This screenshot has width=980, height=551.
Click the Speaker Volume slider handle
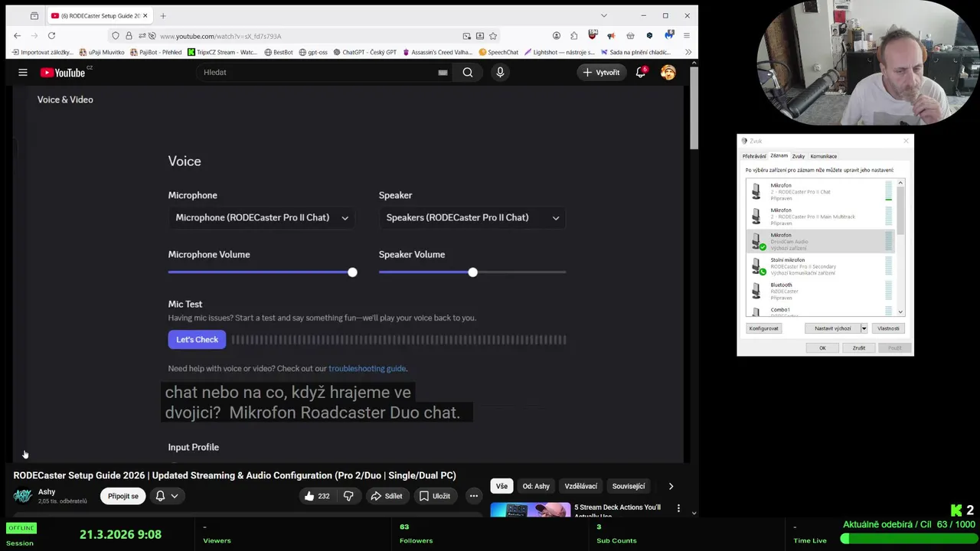(x=472, y=272)
